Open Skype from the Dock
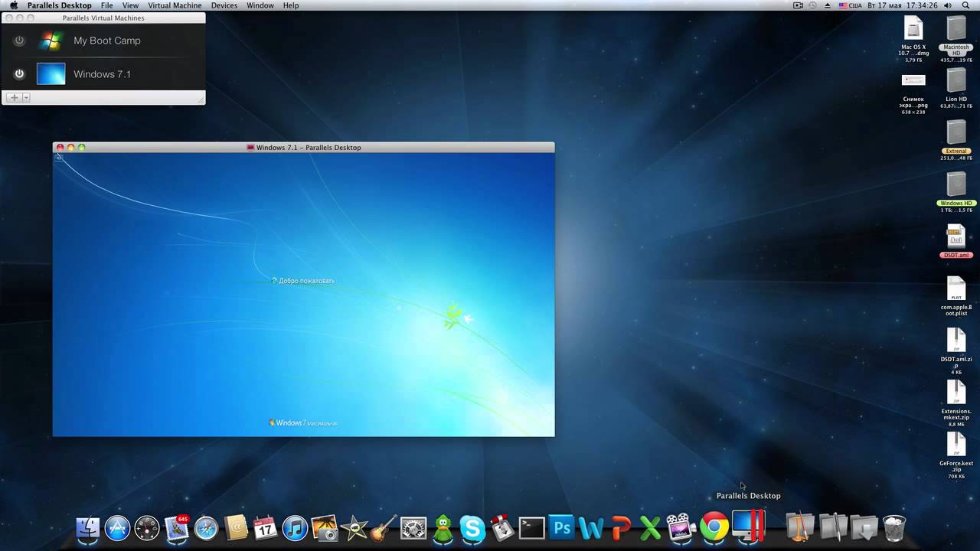Image resolution: width=980 pixels, height=551 pixels. 472,528
